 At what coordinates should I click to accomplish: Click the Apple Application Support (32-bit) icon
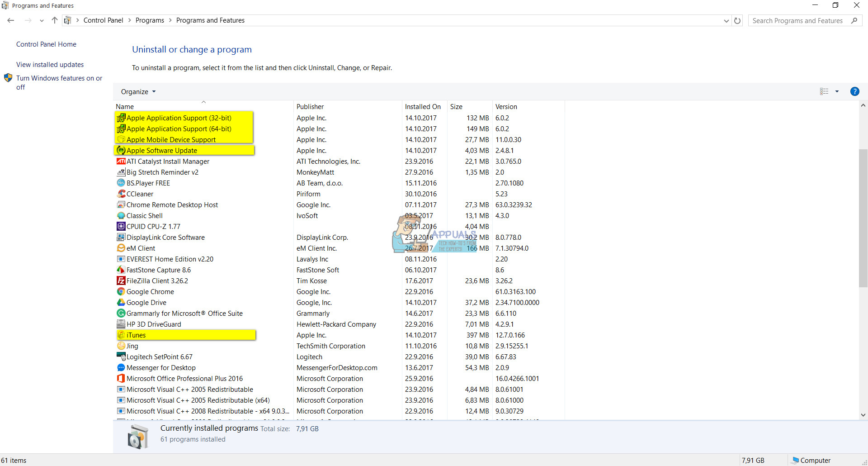click(121, 118)
